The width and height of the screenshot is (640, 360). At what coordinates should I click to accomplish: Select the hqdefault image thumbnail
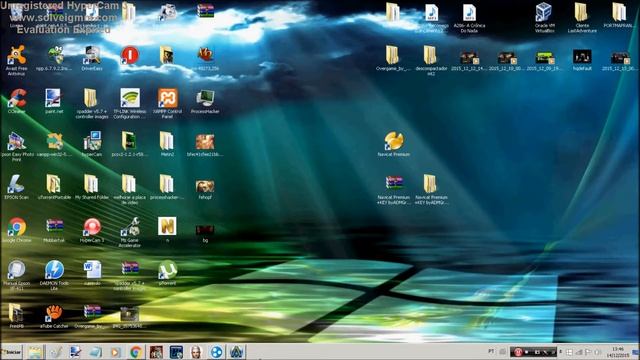(x=582, y=60)
